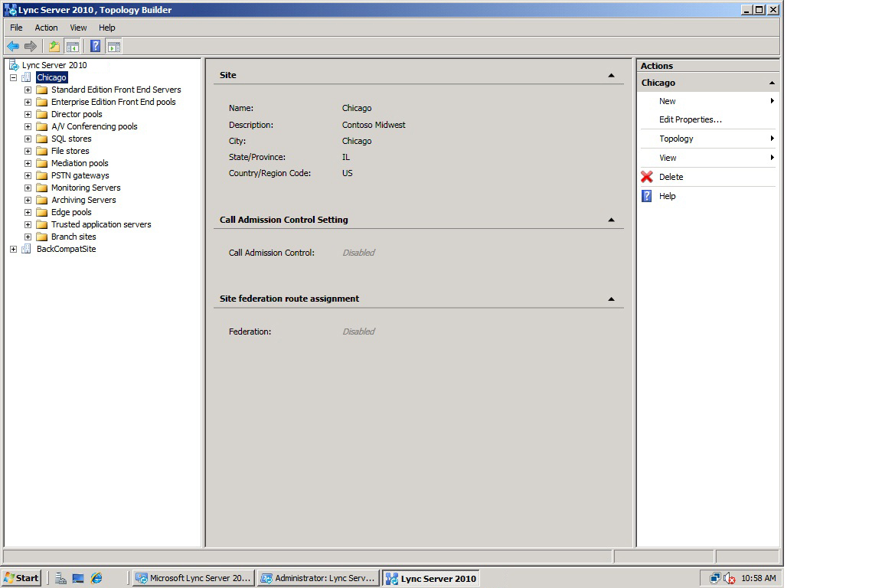Screen dimensions: 882x588
Task: Collapse the Chicago site tree node
Action: click(x=14, y=77)
